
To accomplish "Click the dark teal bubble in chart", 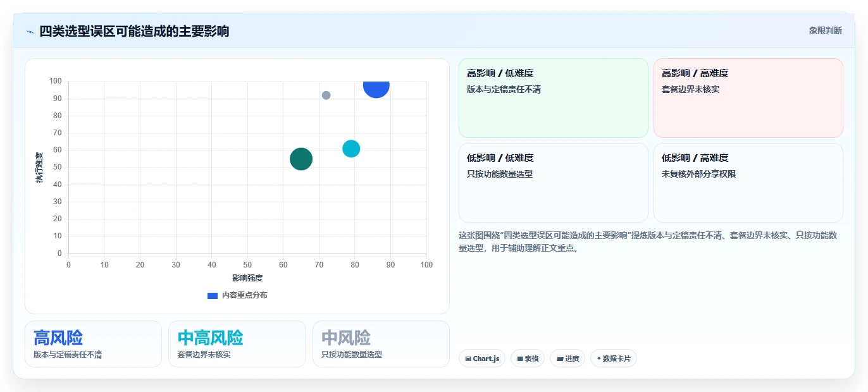I will (x=301, y=159).
